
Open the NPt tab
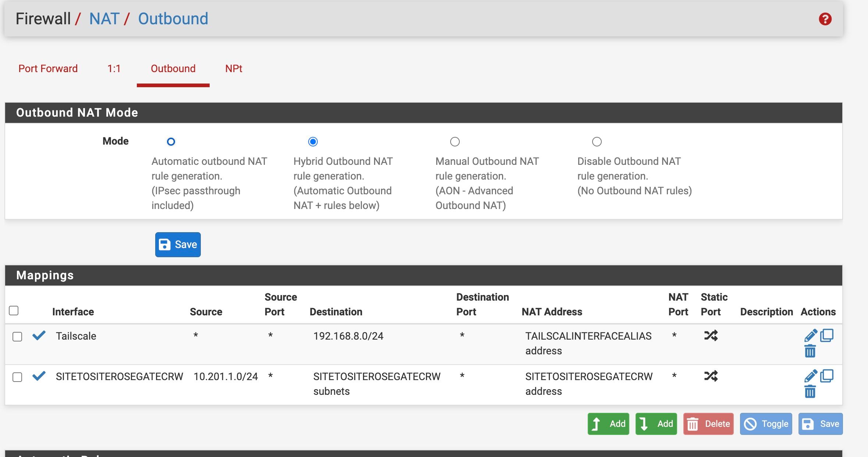[234, 68]
